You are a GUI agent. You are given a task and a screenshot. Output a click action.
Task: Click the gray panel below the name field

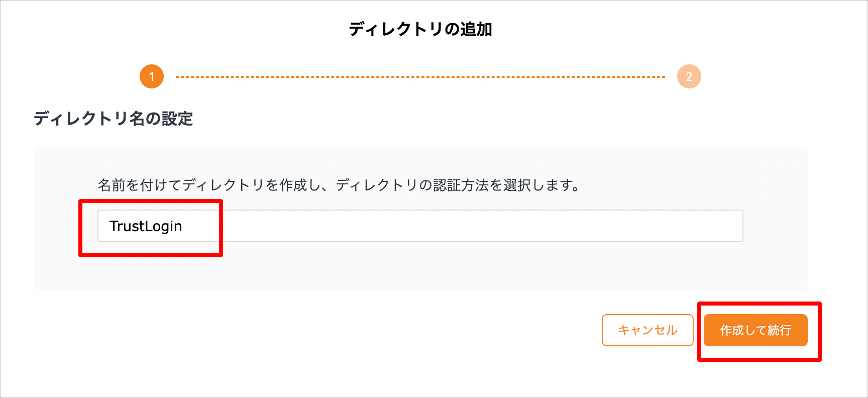coord(420,266)
